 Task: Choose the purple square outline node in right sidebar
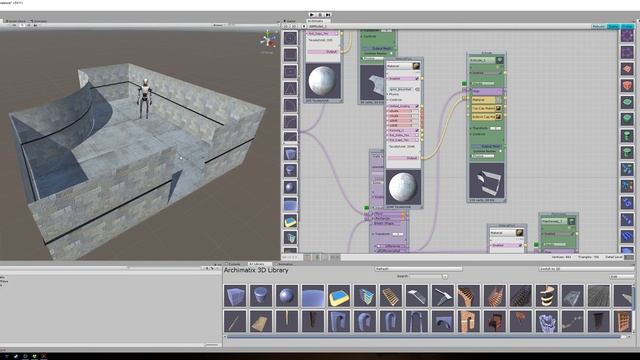point(627,52)
